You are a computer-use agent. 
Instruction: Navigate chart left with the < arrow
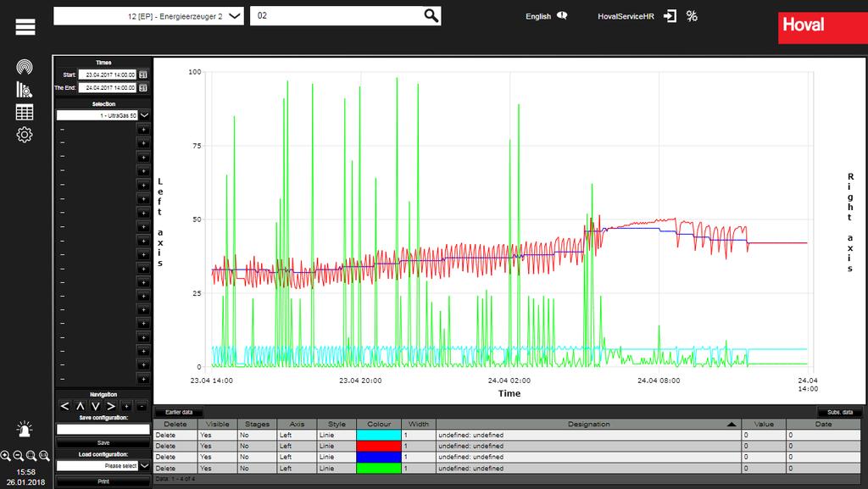coord(64,406)
